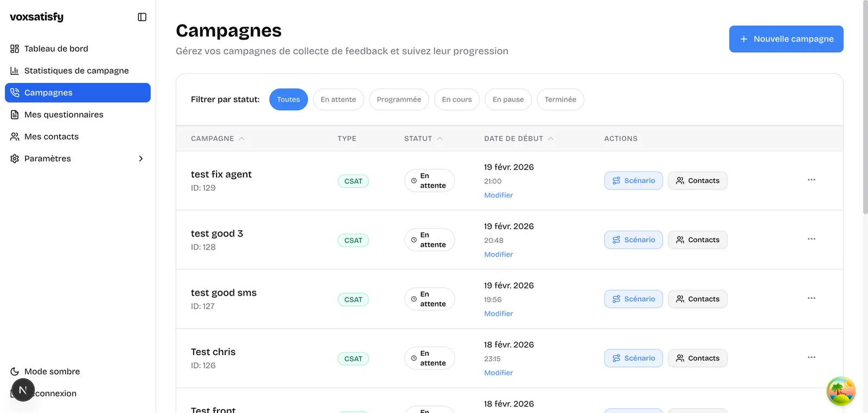Click En attente status of Test chris
The image size is (868, 413).
coord(430,358)
